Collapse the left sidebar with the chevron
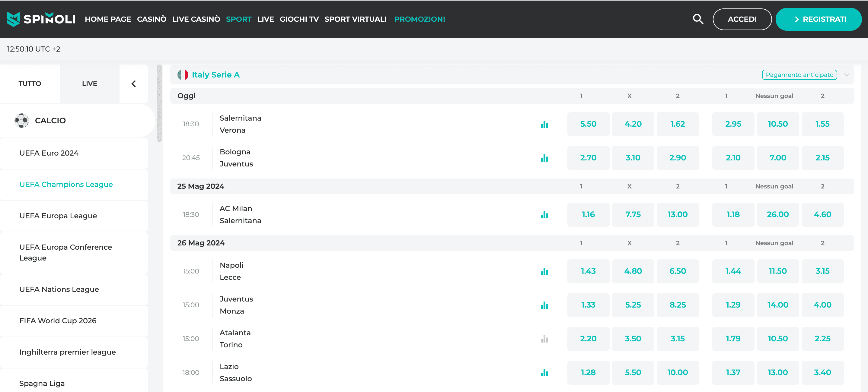Screen dimensions: 868x392 point(133,84)
